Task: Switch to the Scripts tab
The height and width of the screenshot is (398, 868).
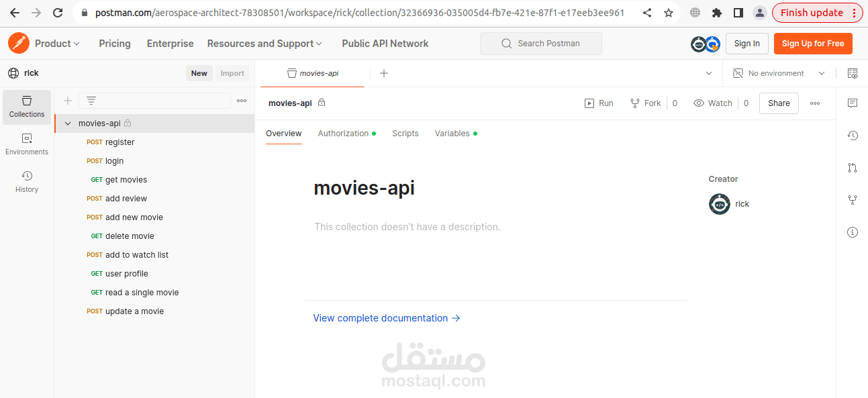Action: point(405,134)
